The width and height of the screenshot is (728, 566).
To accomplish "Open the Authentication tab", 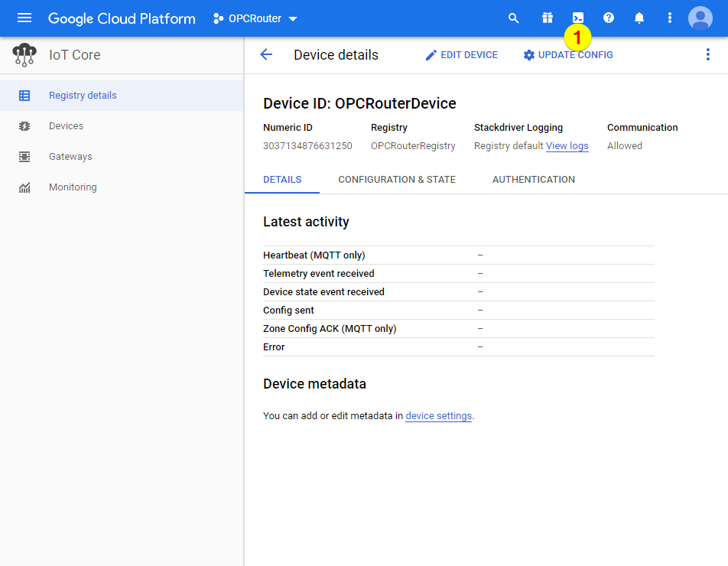I will point(534,180).
